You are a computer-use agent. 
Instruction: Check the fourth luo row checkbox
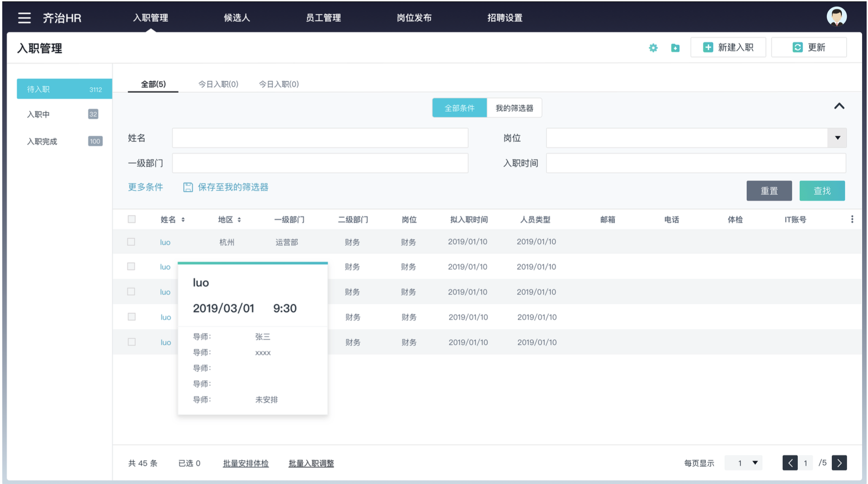132,317
